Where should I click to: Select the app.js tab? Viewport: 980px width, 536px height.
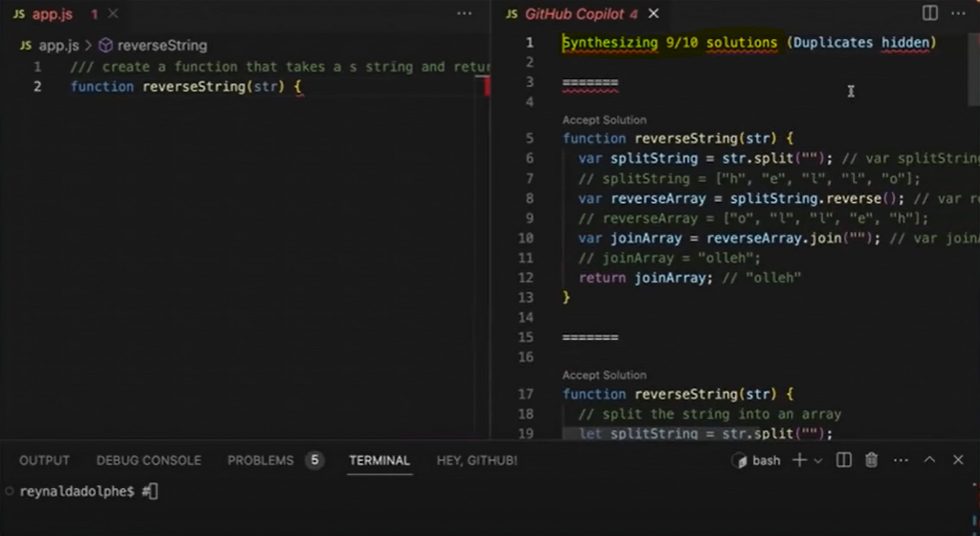point(52,14)
